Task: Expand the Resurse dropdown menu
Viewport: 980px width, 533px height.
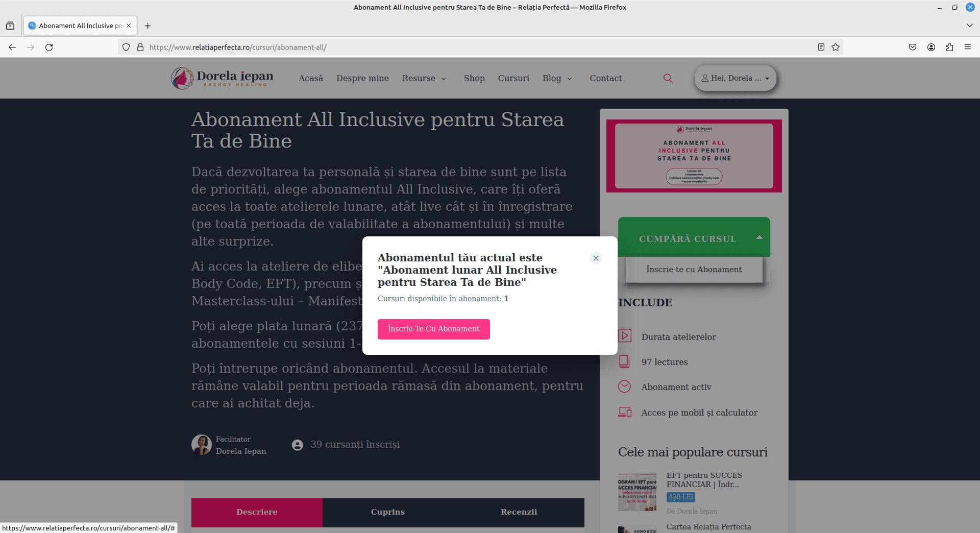Action: [424, 78]
